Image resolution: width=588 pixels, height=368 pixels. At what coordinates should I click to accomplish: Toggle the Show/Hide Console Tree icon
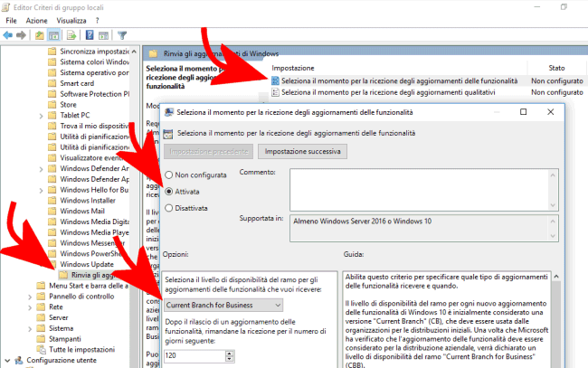click(54, 35)
